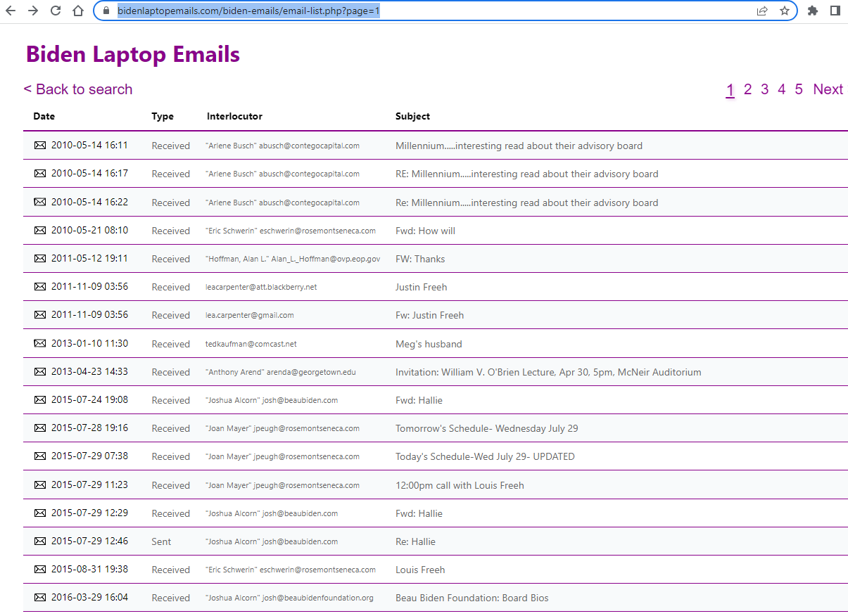Open subject 'Louis Freeh' from Eric Schwerin

point(420,570)
